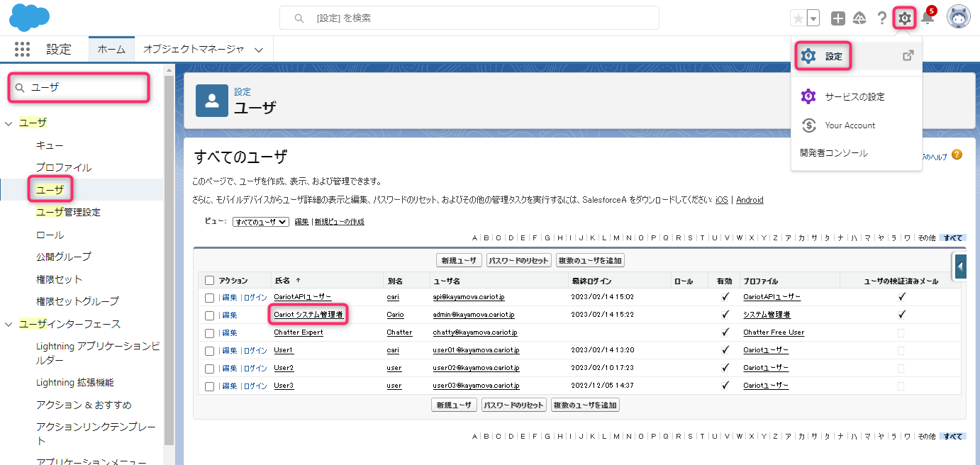Open the ビュー dropdown すべてのユーザ

[x=260, y=222]
